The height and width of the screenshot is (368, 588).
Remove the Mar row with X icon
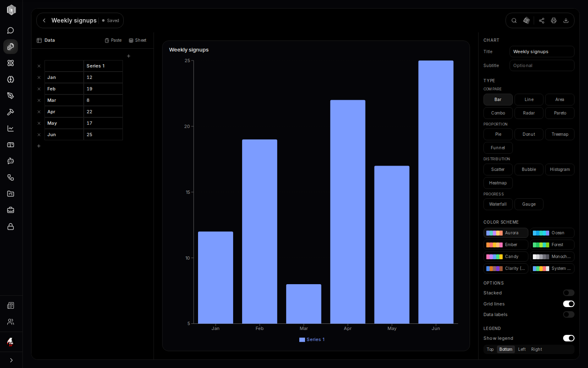(x=39, y=100)
